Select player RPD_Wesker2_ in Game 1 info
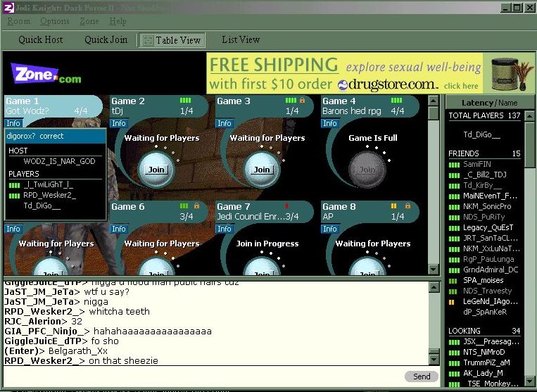Viewport: 537px width, 392px height. click(x=50, y=196)
